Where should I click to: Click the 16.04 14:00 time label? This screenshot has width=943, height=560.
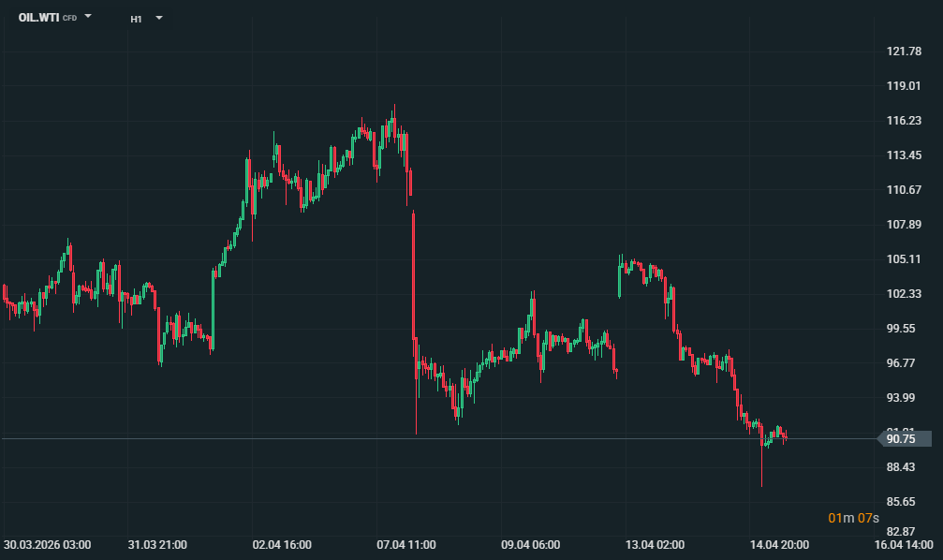pyautogui.click(x=903, y=544)
